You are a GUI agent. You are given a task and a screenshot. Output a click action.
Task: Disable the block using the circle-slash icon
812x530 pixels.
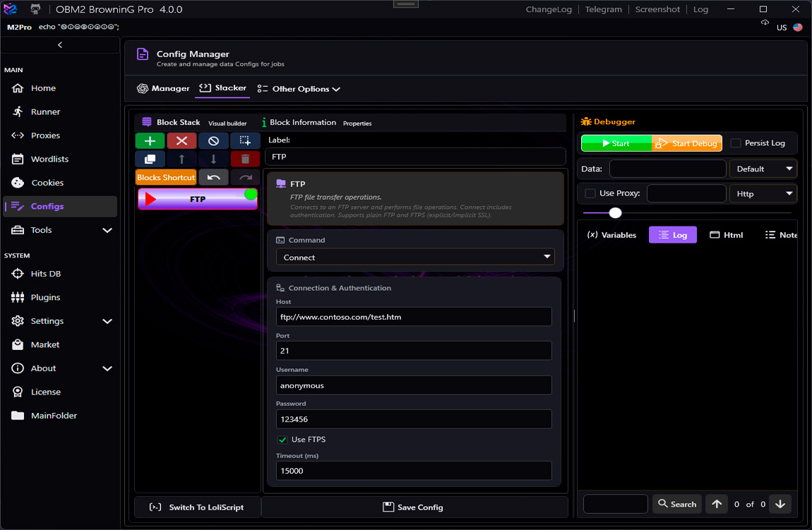(213, 140)
